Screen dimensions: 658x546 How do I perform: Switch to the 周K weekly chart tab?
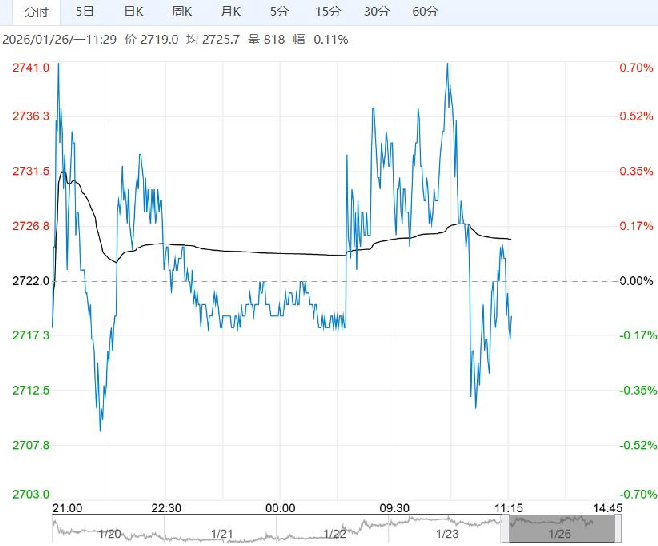click(181, 13)
